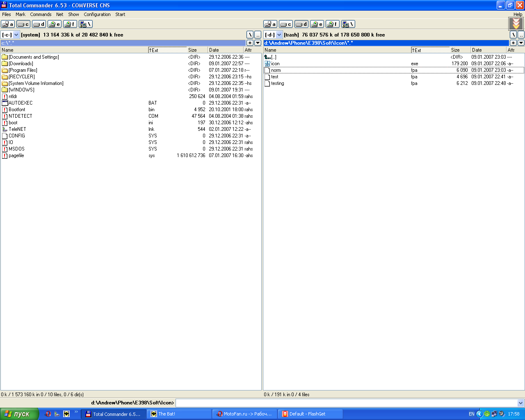Click the TeleNET shortcut icon
Image resolution: width=525 pixels, height=420 pixels.
[5, 129]
